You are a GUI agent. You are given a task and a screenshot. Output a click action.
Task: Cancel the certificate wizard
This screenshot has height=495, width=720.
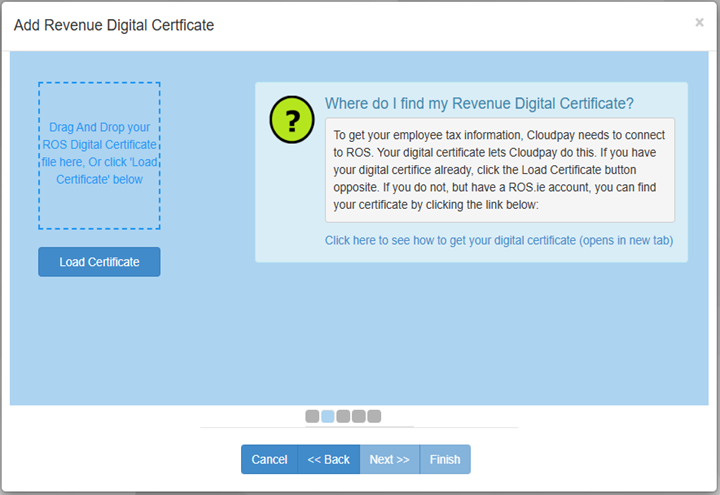269,460
